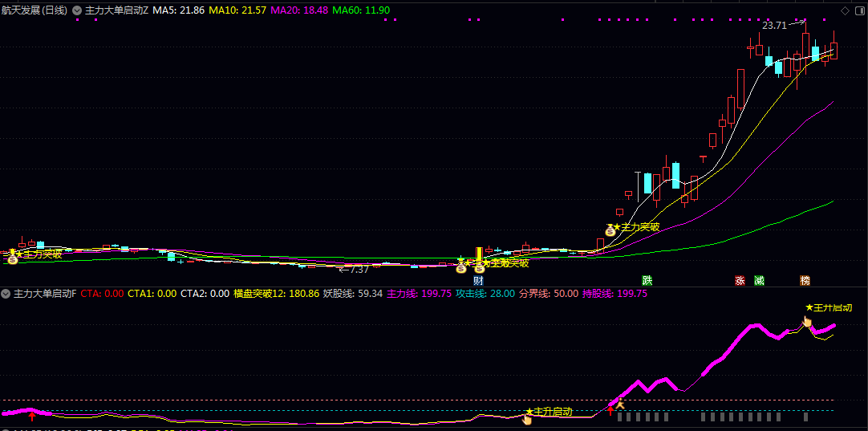Click the green 跌 marker
868x431 pixels.
click(647, 280)
